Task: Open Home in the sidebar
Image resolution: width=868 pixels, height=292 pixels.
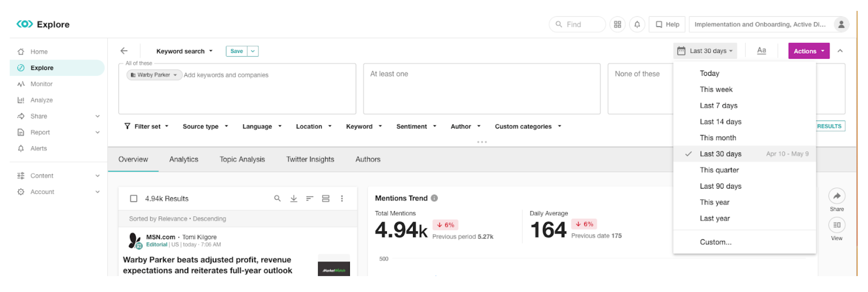Action: (x=39, y=52)
